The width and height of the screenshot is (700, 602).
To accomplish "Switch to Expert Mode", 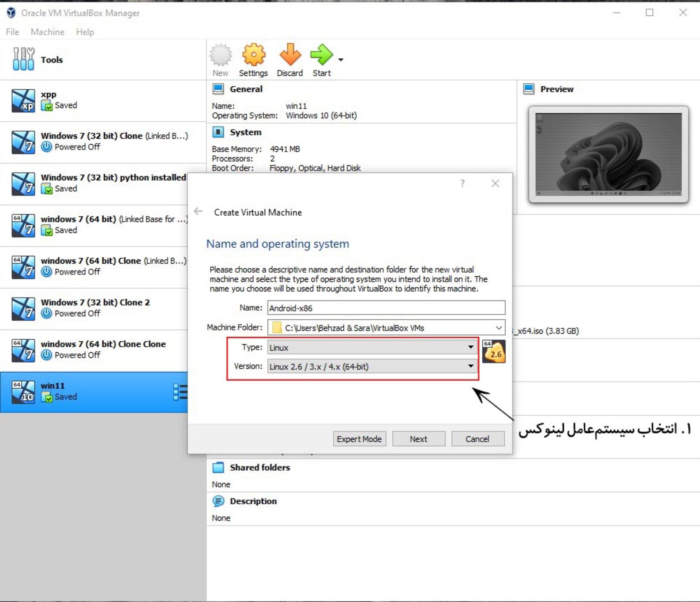I will (x=359, y=439).
